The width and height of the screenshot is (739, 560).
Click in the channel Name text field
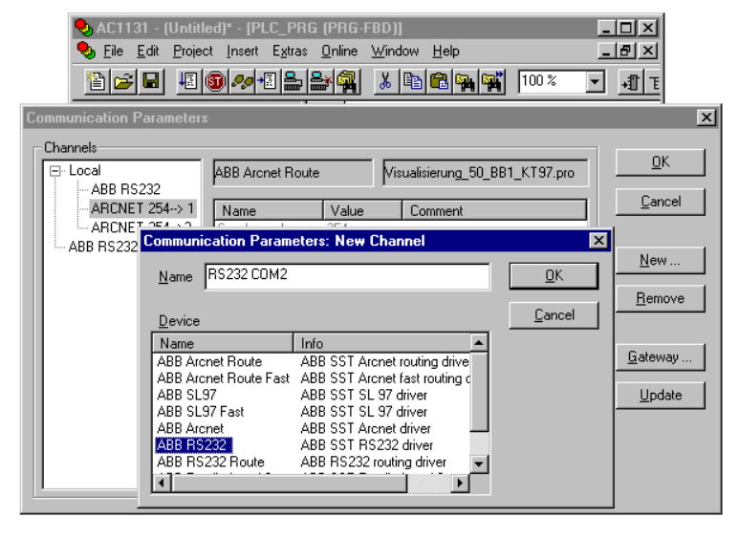(x=346, y=276)
